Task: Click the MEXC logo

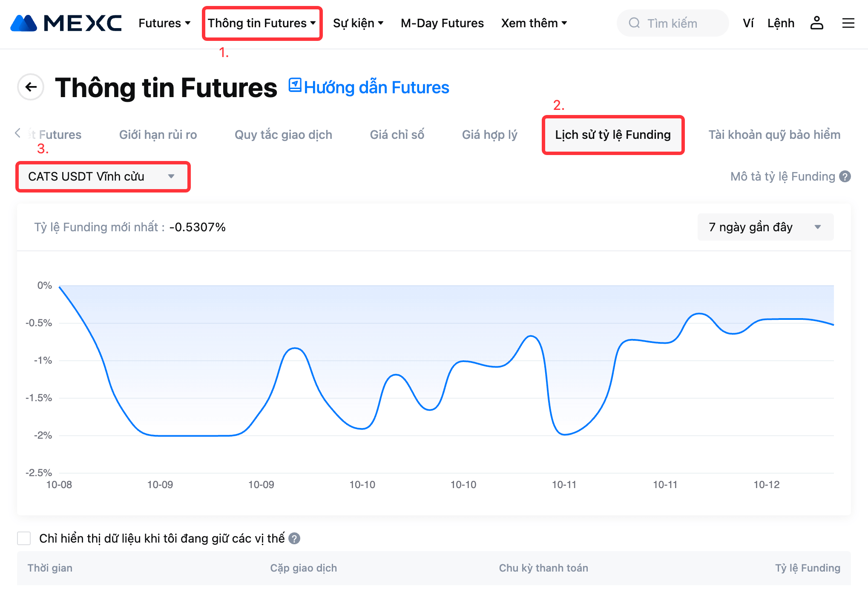Action: tap(66, 23)
